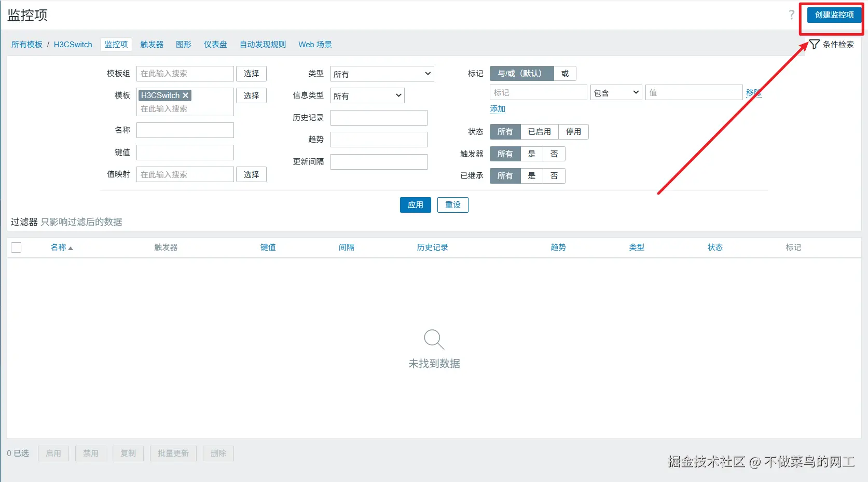Screen dimensions: 868x482
Task: Sort by the 键值 column
Action: tap(268, 247)
